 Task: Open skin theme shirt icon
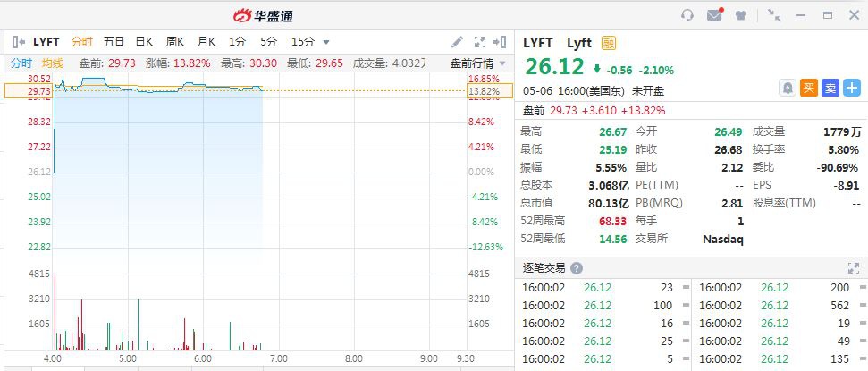tap(741, 15)
